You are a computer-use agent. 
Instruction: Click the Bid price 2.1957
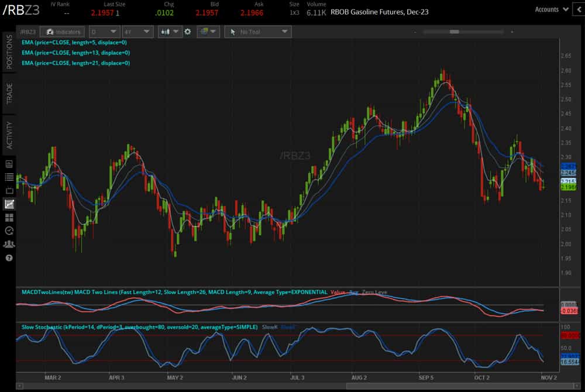point(207,13)
